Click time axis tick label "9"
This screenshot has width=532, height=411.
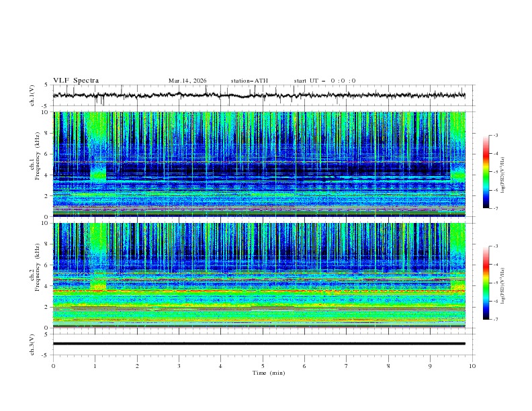430,366
